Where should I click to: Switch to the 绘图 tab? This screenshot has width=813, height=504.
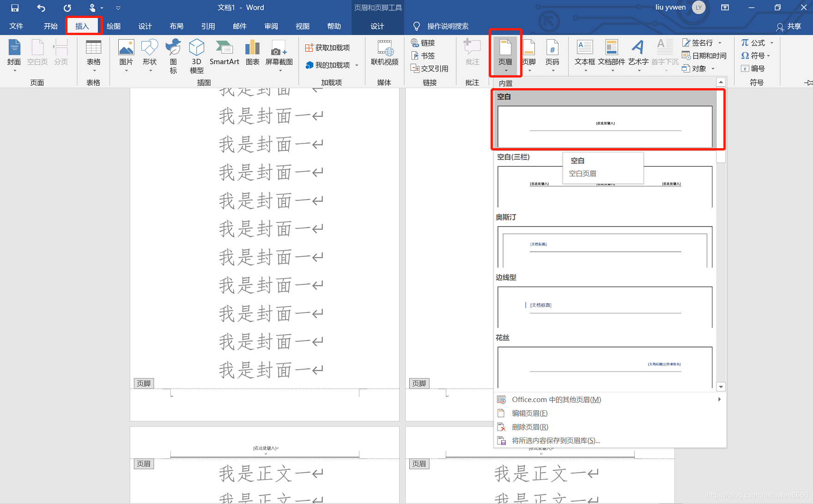click(114, 26)
